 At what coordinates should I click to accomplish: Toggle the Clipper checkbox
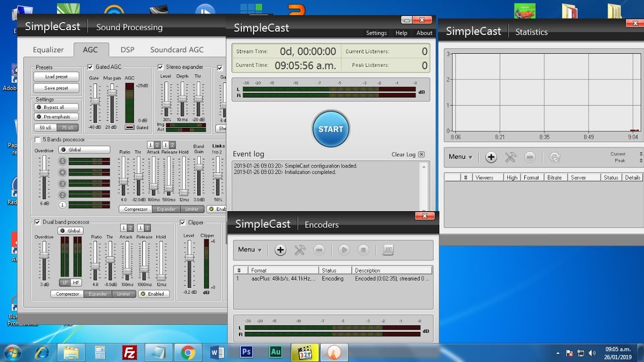pos(183,222)
